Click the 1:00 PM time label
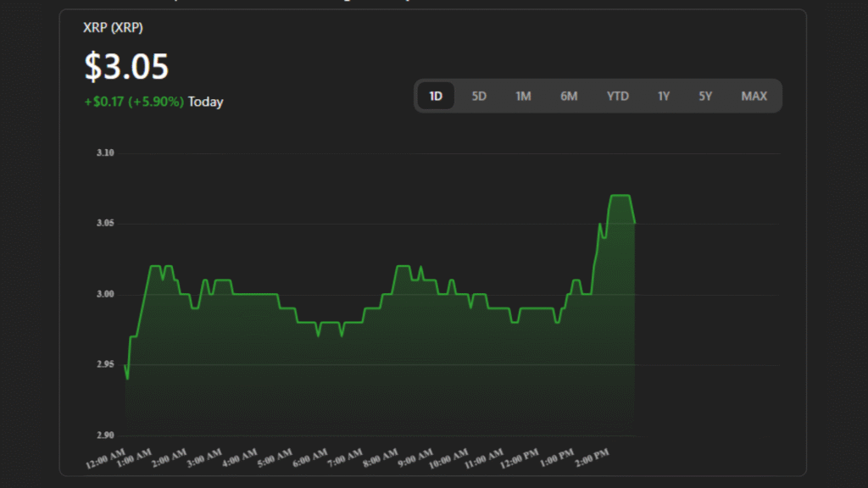The height and width of the screenshot is (488, 868). (x=557, y=458)
